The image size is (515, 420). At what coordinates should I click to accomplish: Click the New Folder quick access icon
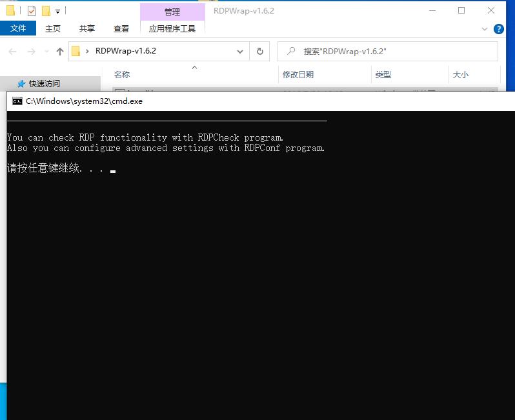(x=46, y=11)
